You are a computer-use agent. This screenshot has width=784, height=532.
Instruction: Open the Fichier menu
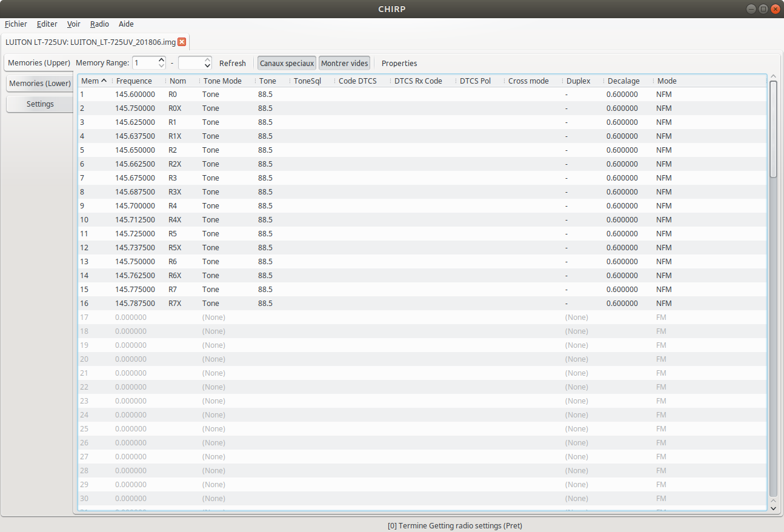tap(16, 24)
